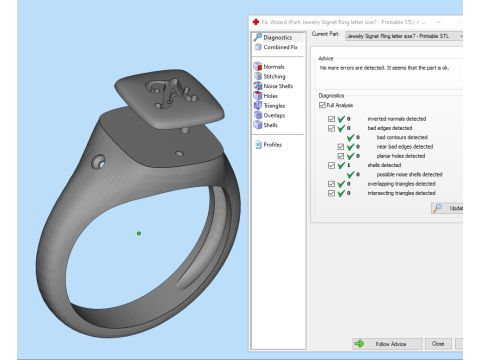Toggle inverted normals detected checkbox
The width and height of the screenshot is (480, 360).
[331, 119]
